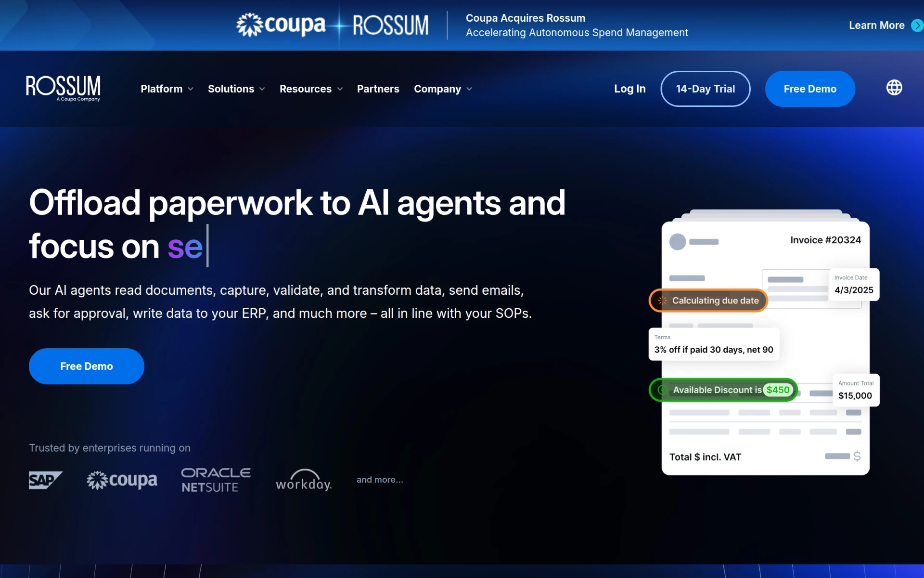Click the Rossum logo in the navbar
924x578 pixels.
point(63,88)
